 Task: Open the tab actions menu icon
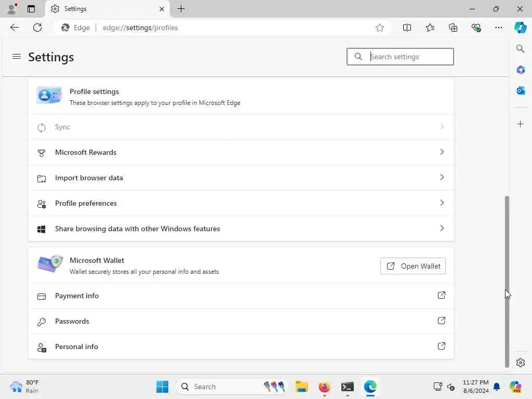31,9
